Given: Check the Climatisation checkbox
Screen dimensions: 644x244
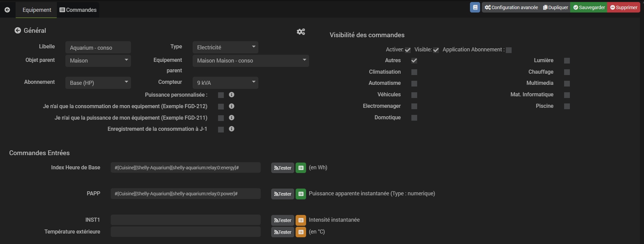Looking at the screenshot, I should point(414,72).
